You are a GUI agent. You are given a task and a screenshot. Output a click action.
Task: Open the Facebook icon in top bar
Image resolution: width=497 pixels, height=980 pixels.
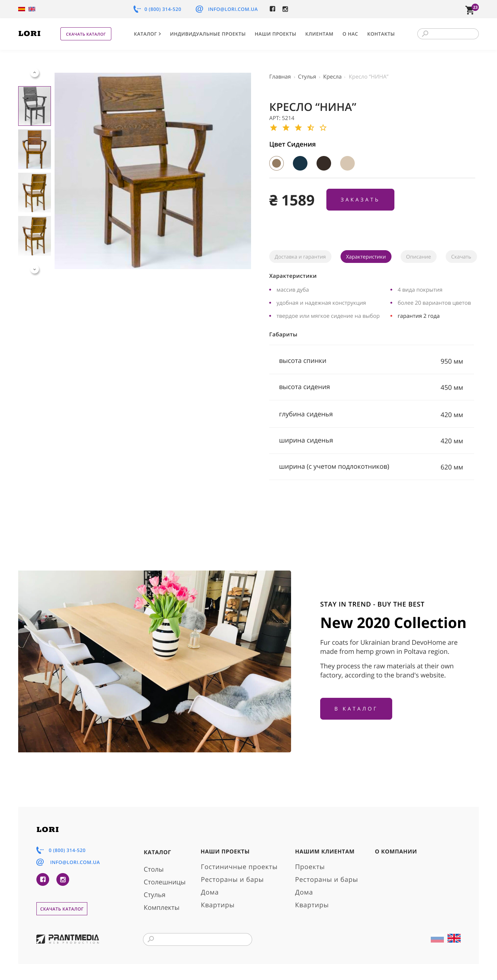273,9
